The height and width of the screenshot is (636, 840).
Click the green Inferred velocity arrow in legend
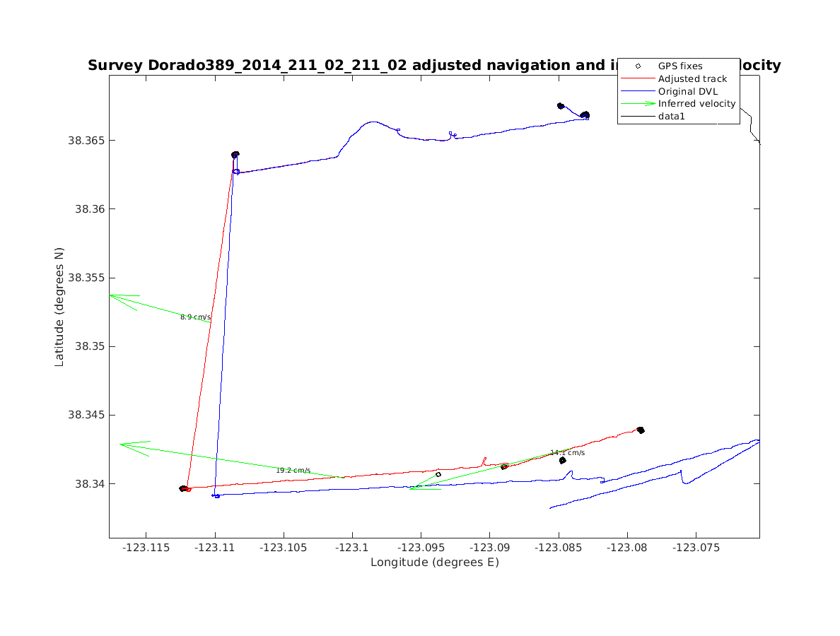(638, 104)
